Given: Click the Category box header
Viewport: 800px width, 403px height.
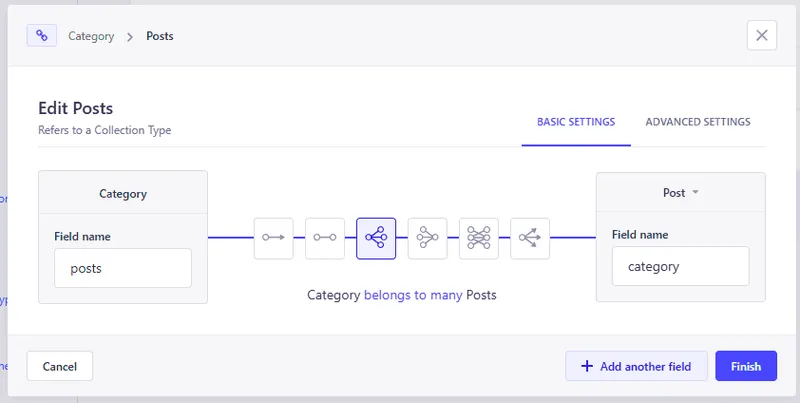Looking at the screenshot, I should pyautogui.click(x=123, y=194).
